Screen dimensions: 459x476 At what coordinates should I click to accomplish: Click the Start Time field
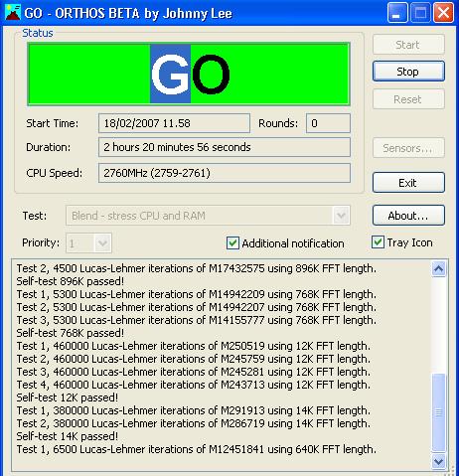(x=174, y=123)
